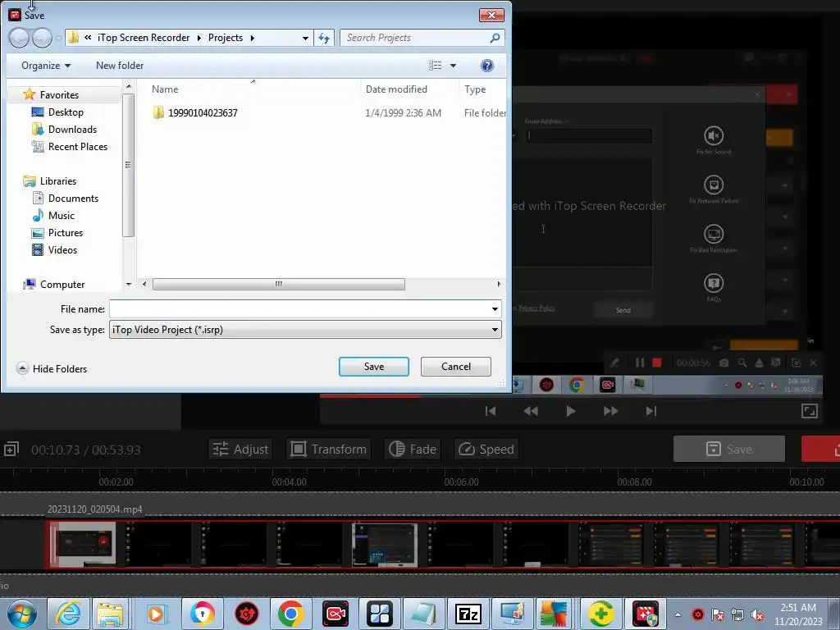Click the muted volume tray icon

(757, 614)
